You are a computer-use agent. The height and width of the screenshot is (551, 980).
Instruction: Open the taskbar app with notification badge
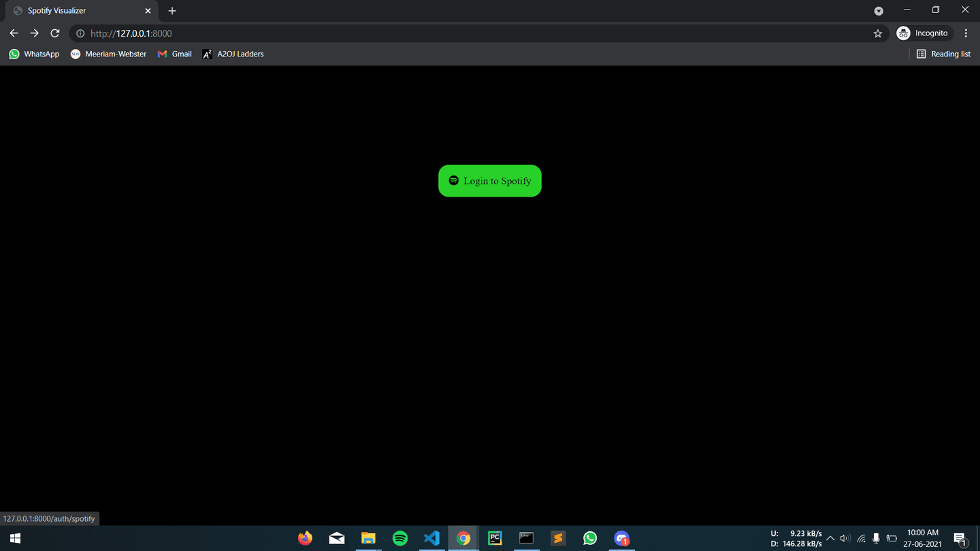[621, 538]
